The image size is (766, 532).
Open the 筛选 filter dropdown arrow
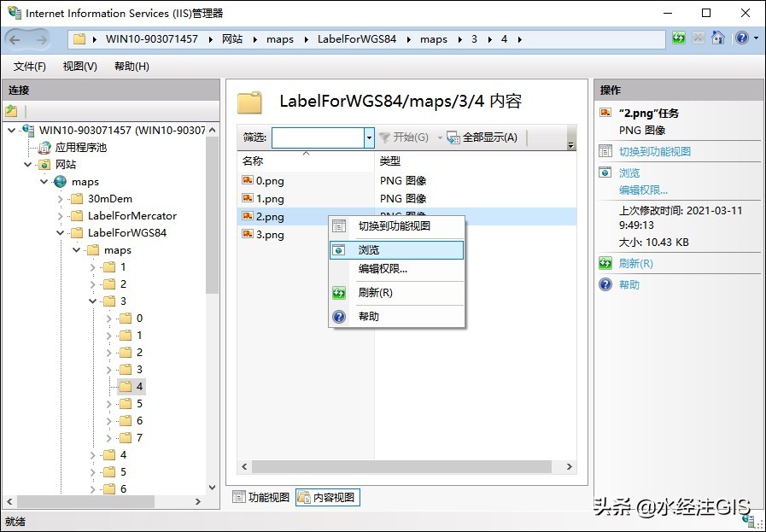pyautogui.click(x=369, y=137)
